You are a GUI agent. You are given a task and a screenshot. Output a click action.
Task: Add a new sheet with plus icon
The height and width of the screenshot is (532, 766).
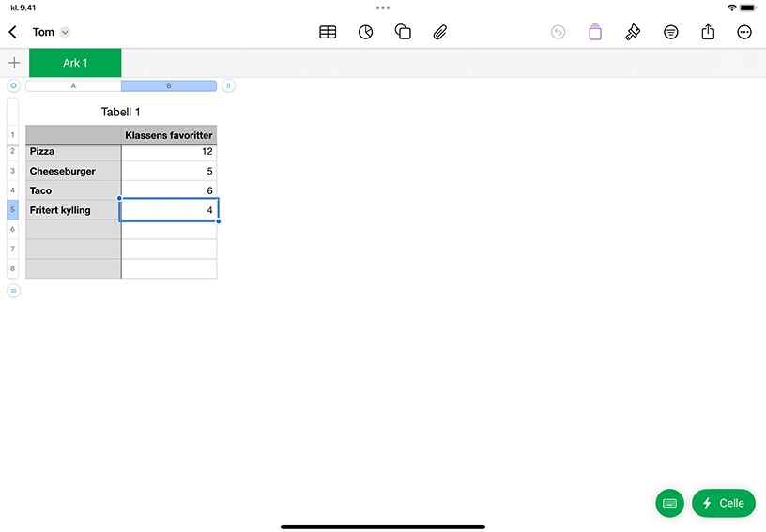[15, 63]
